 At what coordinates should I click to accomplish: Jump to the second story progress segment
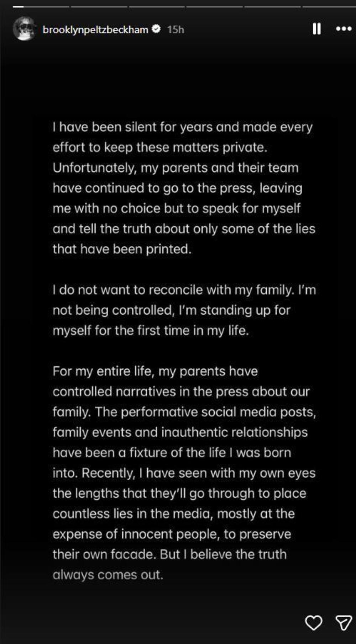(99, 6)
